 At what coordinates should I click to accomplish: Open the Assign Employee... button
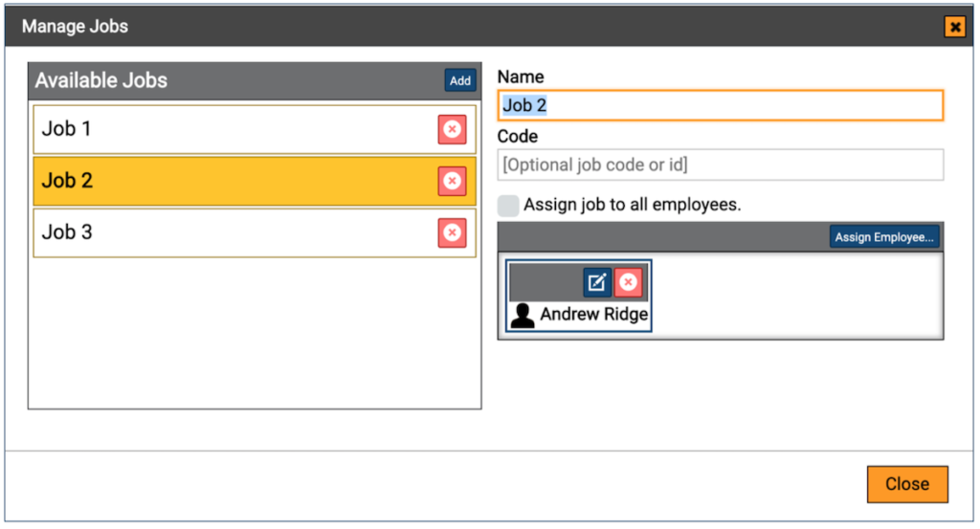[x=884, y=237]
